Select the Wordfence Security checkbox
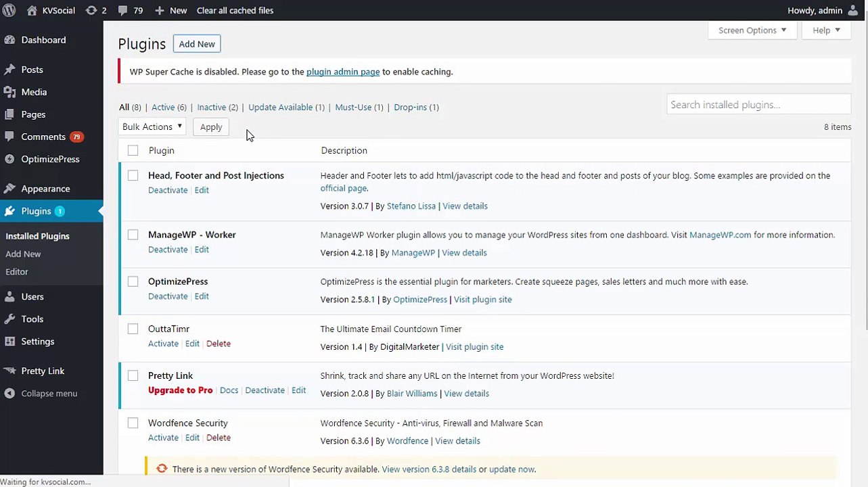Image resolution: width=868 pixels, height=487 pixels. [x=133, y=423]
